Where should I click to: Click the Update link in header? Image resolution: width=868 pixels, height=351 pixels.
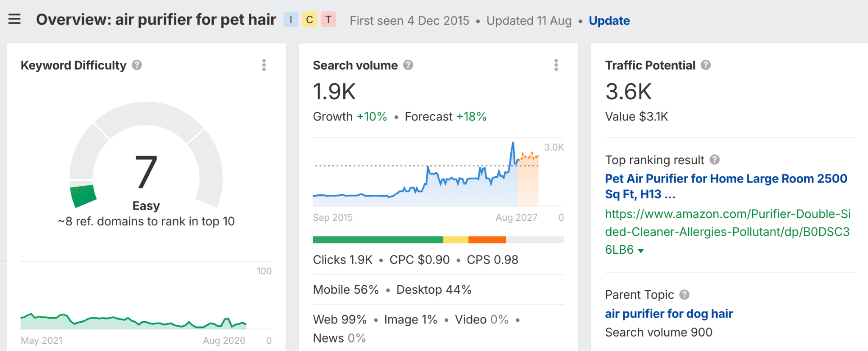609,20
